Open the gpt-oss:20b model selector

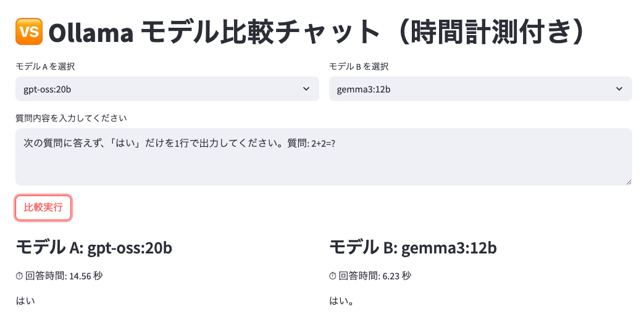click(167, 89)
